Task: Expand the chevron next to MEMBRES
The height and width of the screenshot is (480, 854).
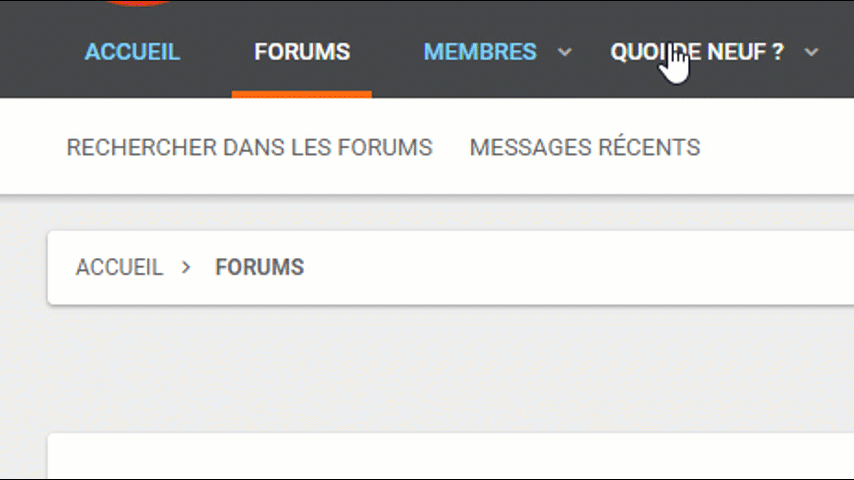Action: 565,52
